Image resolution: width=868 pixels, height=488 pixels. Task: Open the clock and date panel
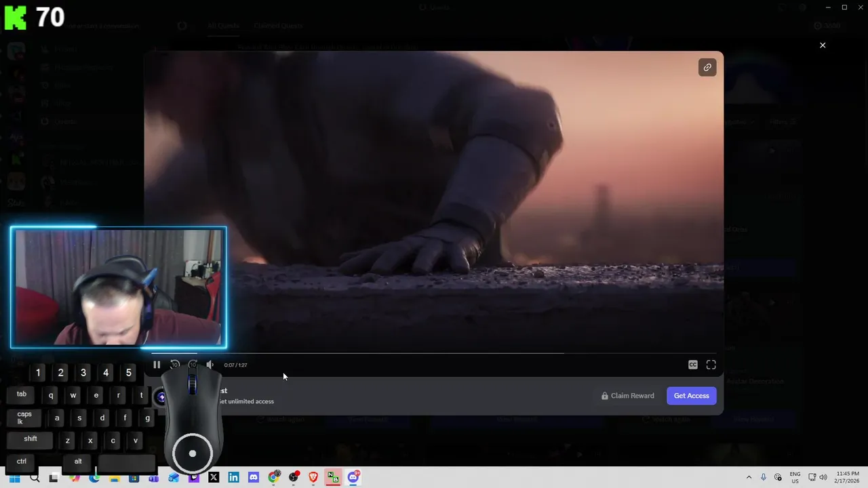tap(848, 477)
